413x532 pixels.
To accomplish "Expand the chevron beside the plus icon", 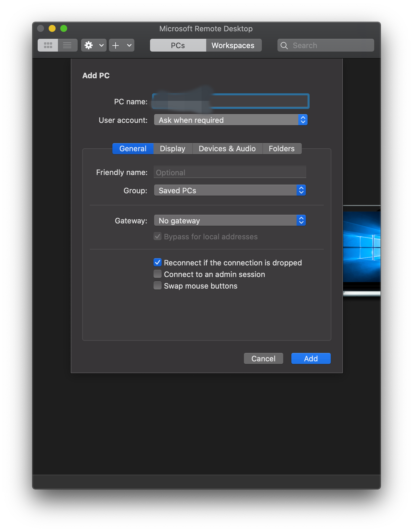I will [x=129, y=45].
